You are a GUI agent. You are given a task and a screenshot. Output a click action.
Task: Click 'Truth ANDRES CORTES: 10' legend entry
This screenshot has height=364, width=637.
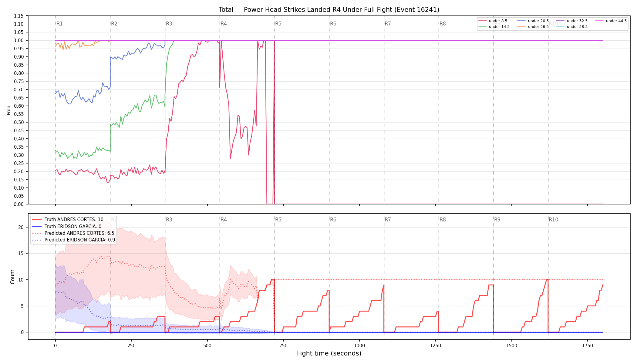point(68,220)
